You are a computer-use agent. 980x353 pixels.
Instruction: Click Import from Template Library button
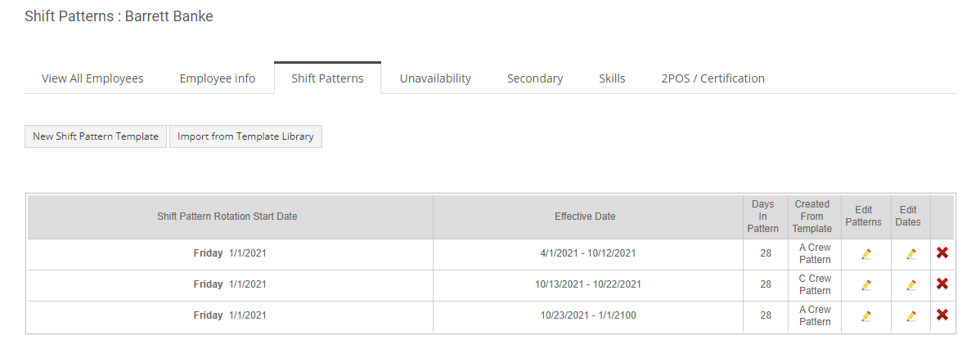point(245,136)
